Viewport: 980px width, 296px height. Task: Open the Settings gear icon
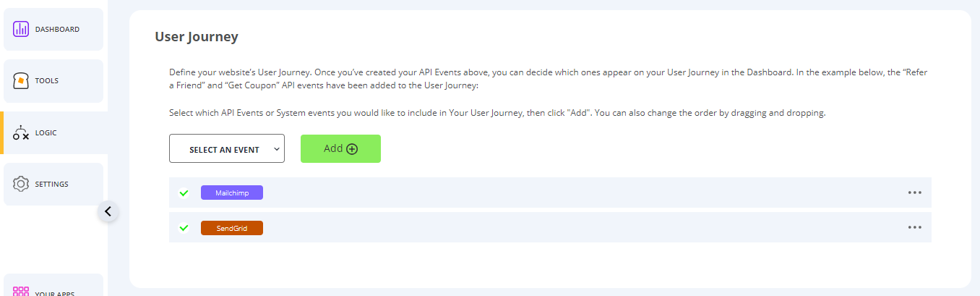21,184
